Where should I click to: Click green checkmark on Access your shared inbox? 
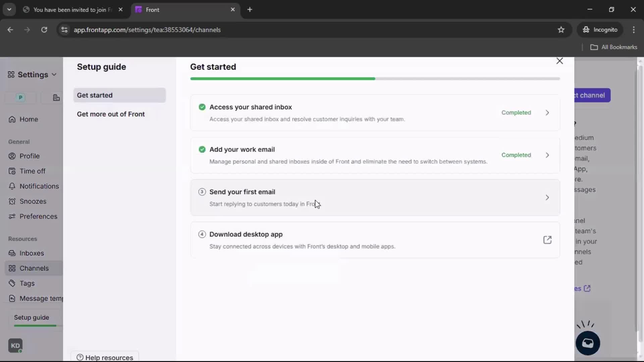tap(202, 107)
